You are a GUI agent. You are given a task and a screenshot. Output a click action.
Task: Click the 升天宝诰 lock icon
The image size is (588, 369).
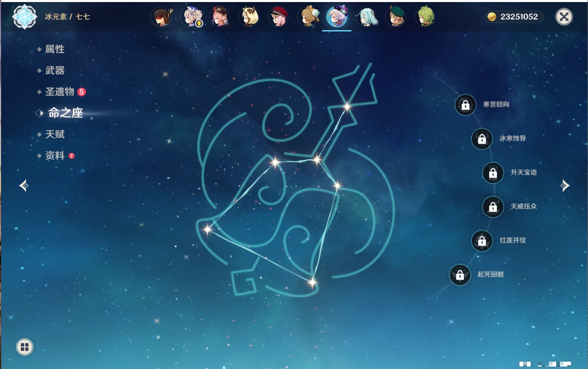493,173
